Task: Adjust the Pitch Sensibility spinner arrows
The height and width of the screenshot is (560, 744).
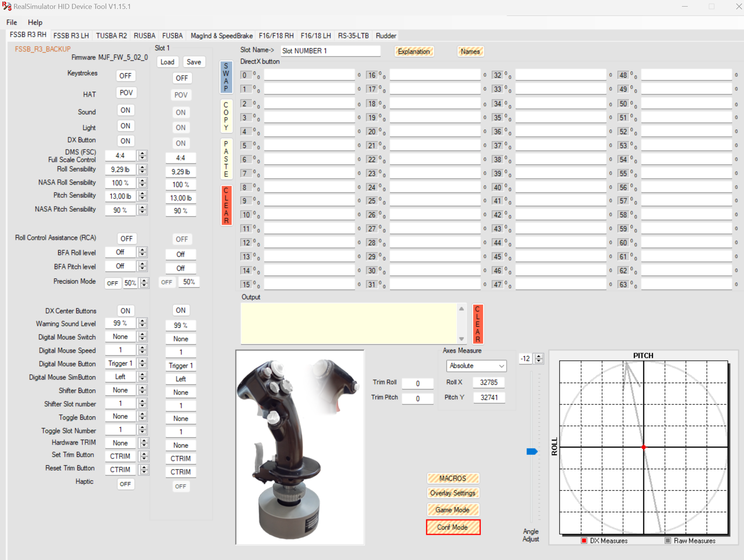Action: tap(142, 196)
